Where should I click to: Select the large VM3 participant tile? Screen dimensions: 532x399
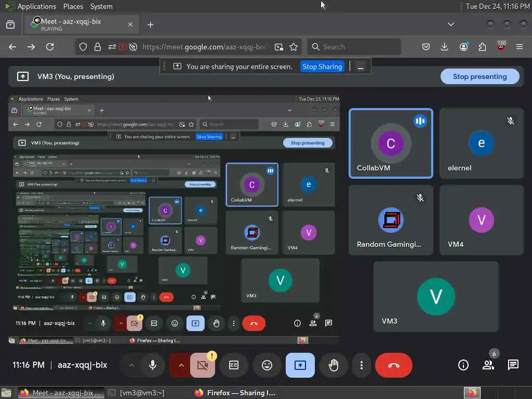click(436, 297)
